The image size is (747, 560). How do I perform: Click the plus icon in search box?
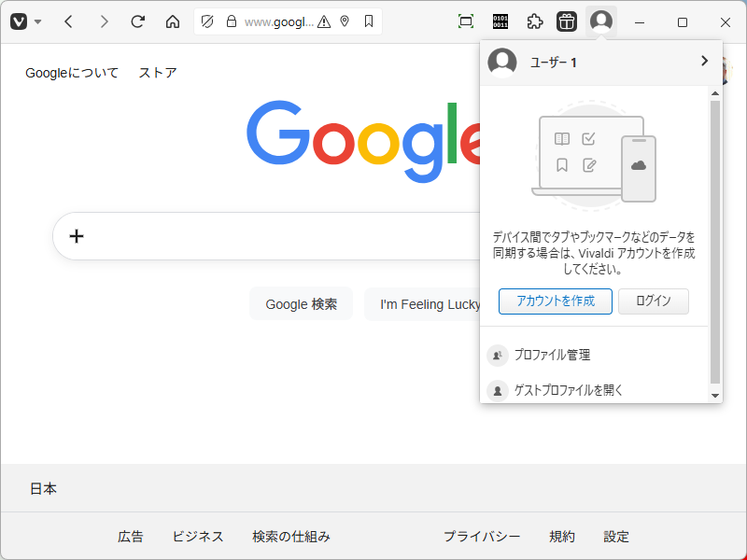click(x=77, y=236)
